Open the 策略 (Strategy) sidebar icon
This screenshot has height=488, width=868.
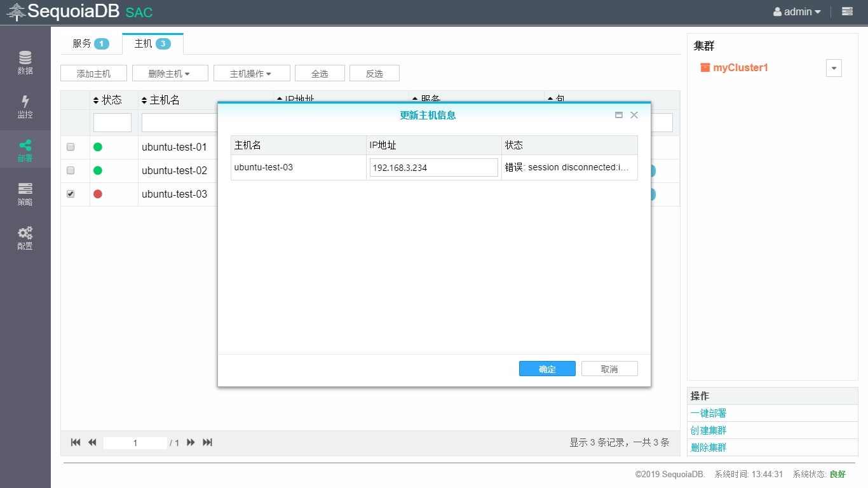pos(25,194)
